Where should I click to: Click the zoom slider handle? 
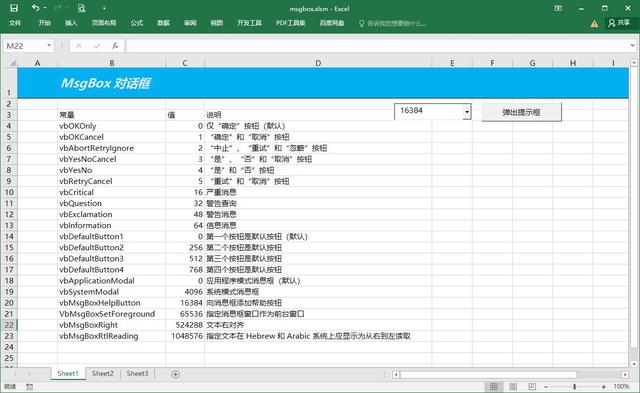[x=575, y=386]
